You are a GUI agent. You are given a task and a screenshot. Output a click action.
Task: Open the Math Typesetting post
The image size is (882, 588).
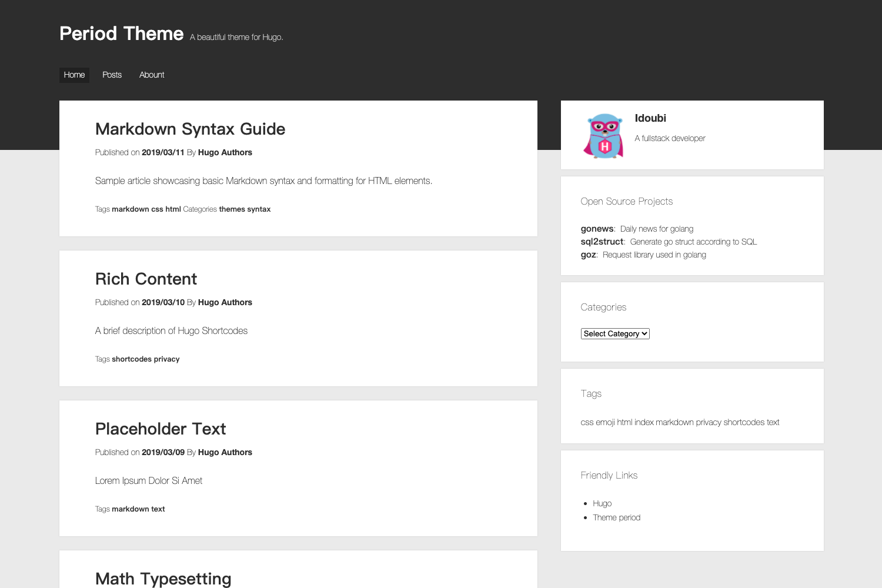163,579
